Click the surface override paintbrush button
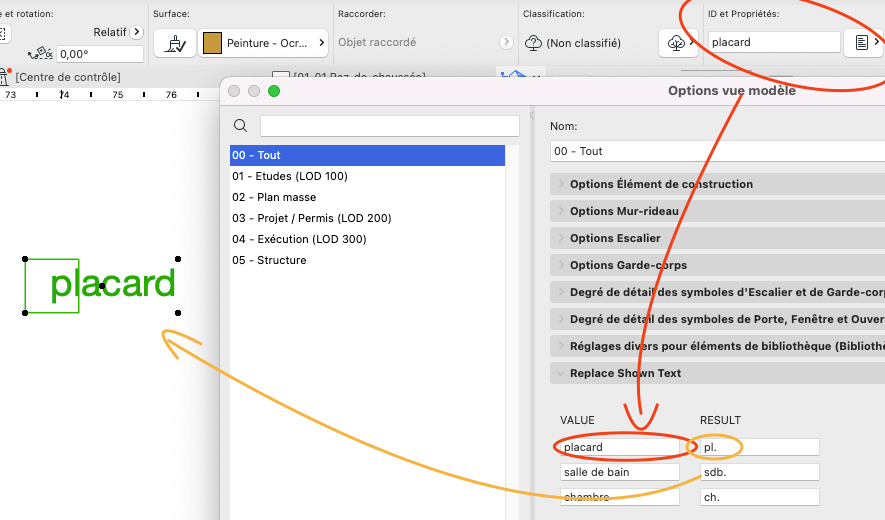The height and width of the screenshot is (520, 885). [x=175, y=43]
